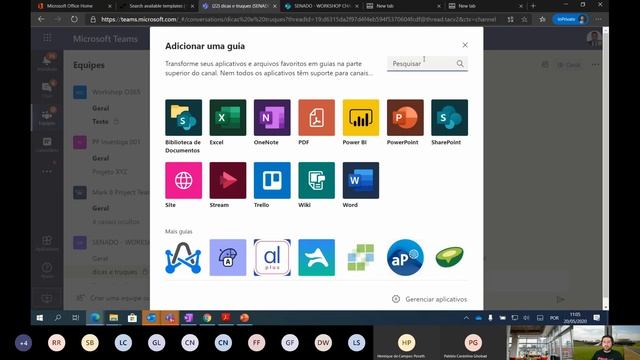Click the InPrivate profile button
The width and height of the screenshot is (640, 360).
point(571,19)
